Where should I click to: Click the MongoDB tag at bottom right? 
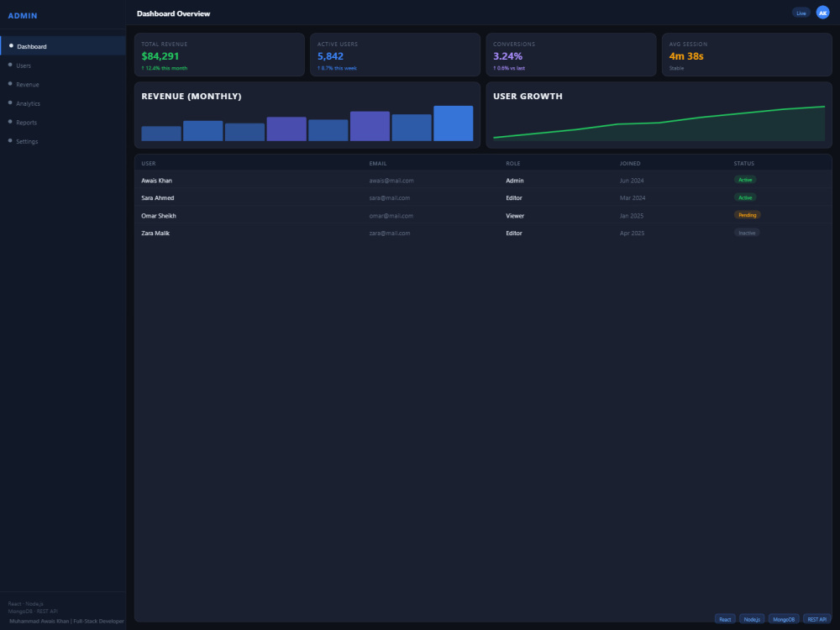[784, 619]
